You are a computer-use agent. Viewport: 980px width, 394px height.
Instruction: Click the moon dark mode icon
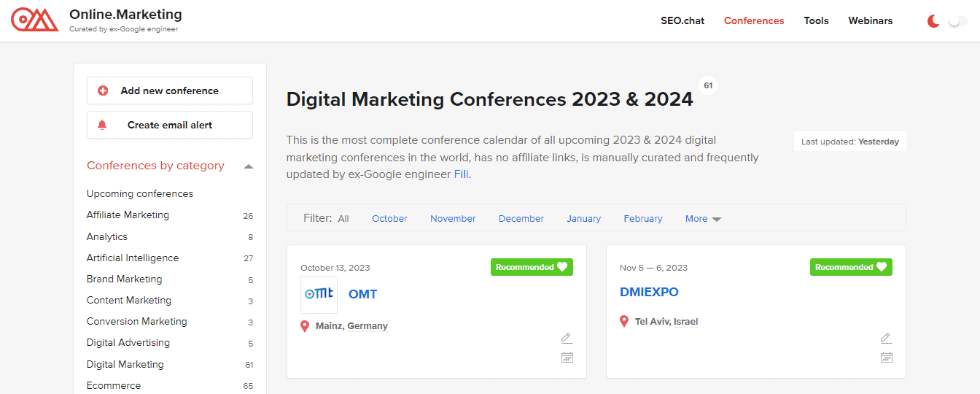point(933,21)
